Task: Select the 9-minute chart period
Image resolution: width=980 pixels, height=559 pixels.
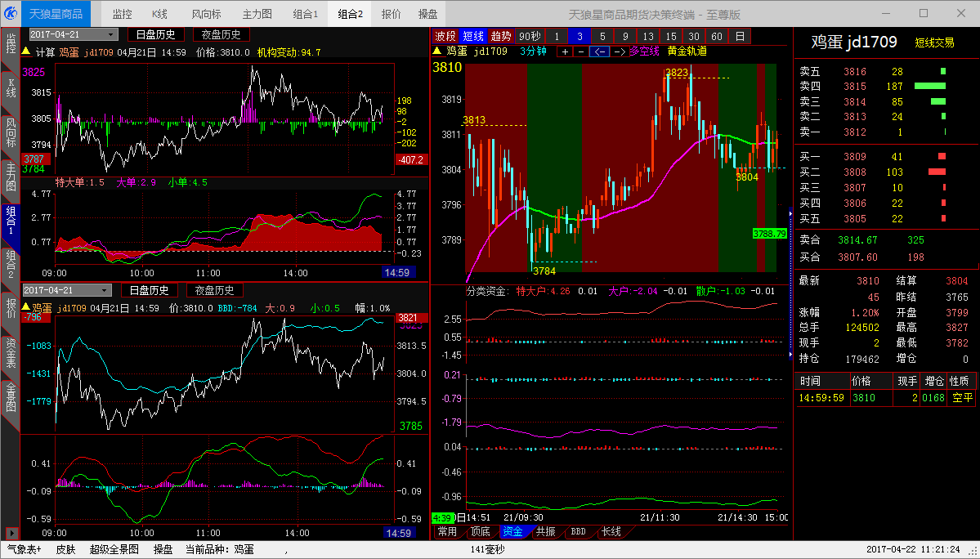Action: [x=625, y=36]
